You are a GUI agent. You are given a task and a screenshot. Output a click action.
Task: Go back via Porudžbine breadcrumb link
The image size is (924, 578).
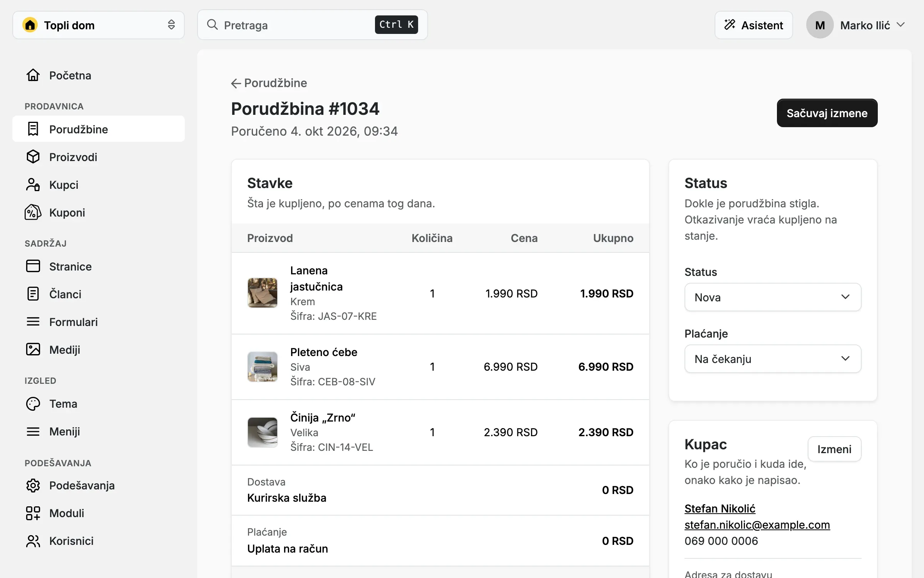[269, 83]
